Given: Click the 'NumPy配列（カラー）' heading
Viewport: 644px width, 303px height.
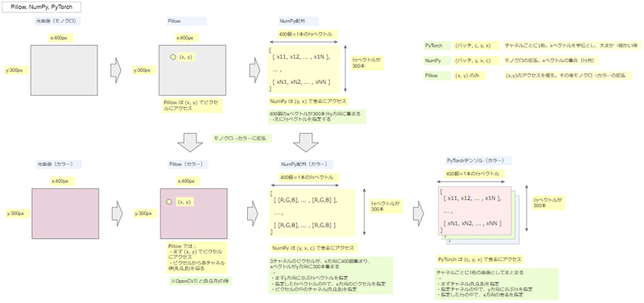Looking at the screenshot, I should click(306, 164).
